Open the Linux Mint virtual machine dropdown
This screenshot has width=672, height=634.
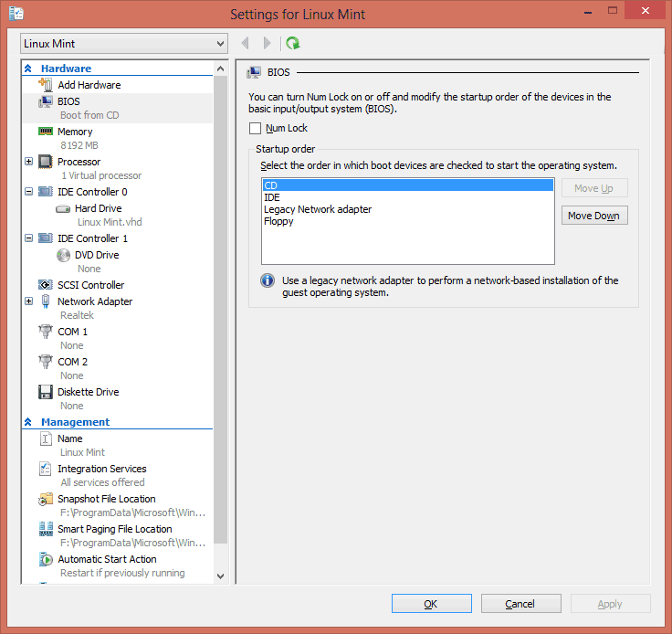(x=124, y=44)
